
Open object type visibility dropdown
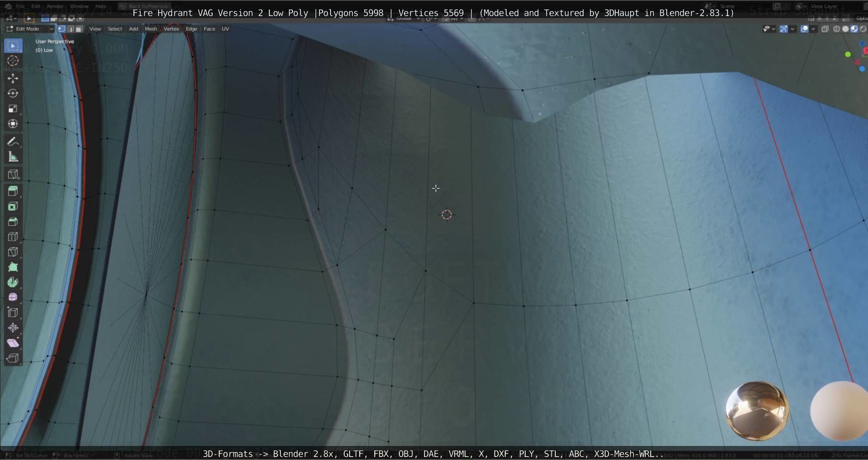(769, 29)
